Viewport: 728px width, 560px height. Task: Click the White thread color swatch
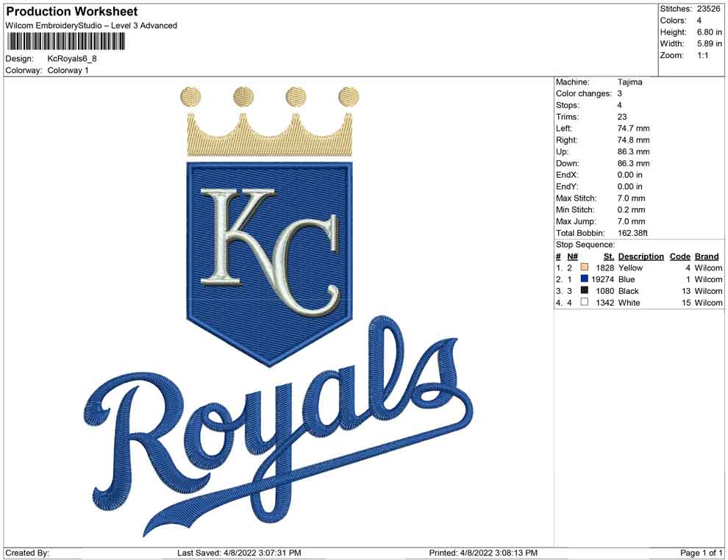click(584, 302)
